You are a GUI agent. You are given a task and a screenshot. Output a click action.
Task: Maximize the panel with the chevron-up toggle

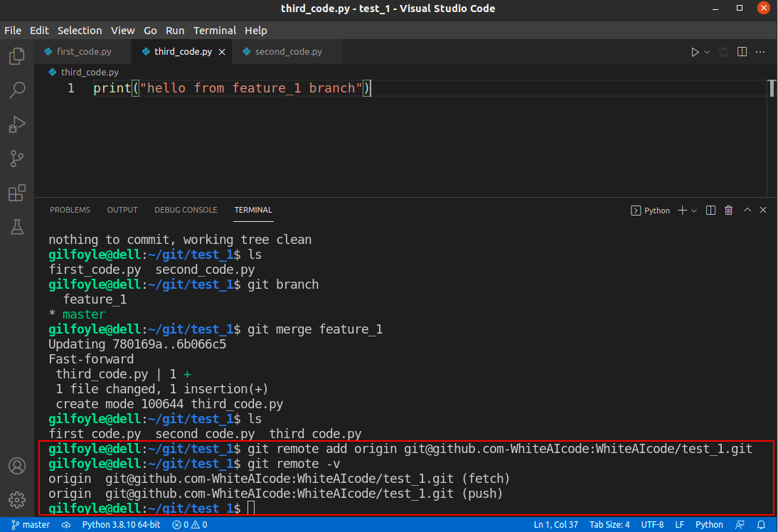pyautogui.click(x=746, y=210)
